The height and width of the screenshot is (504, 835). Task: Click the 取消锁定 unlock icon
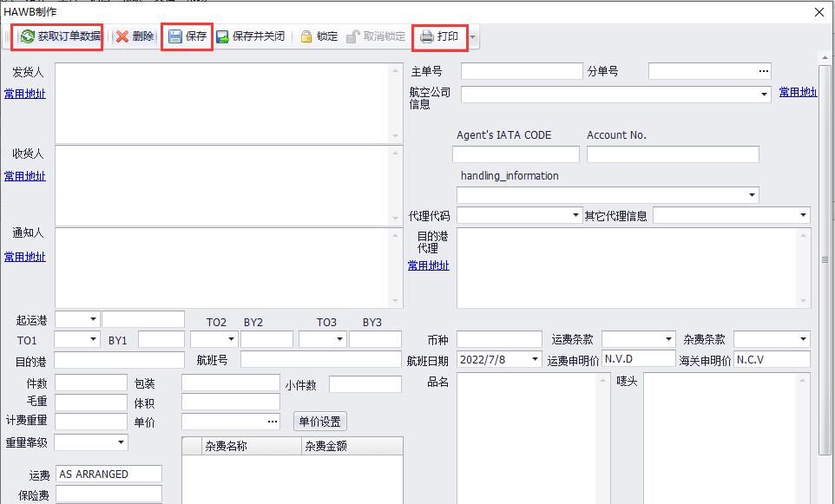click(353, 36)
